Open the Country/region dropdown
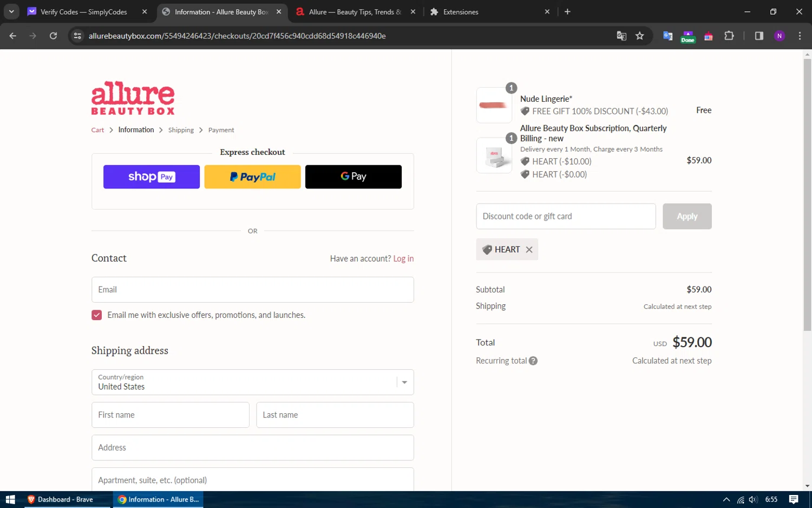Viewport: 812px width, 508px height. 253,382
